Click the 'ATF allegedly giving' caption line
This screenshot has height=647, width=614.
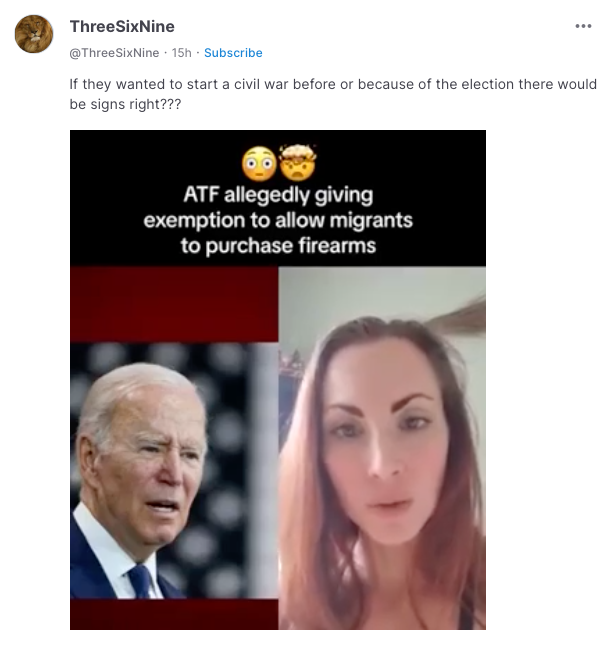pyautogui.click(x=278, y=195)
